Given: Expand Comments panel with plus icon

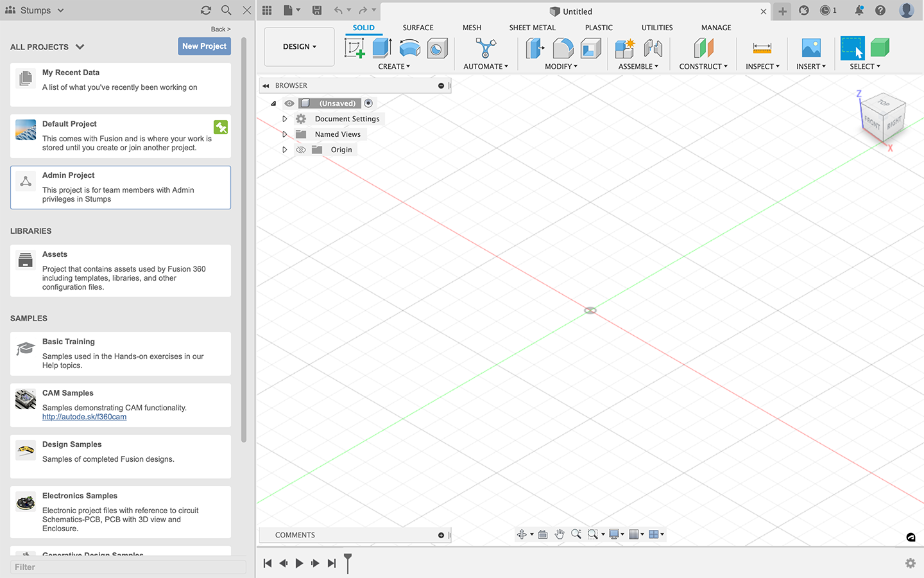Looking at the screenshot, I should pos(441,535).
